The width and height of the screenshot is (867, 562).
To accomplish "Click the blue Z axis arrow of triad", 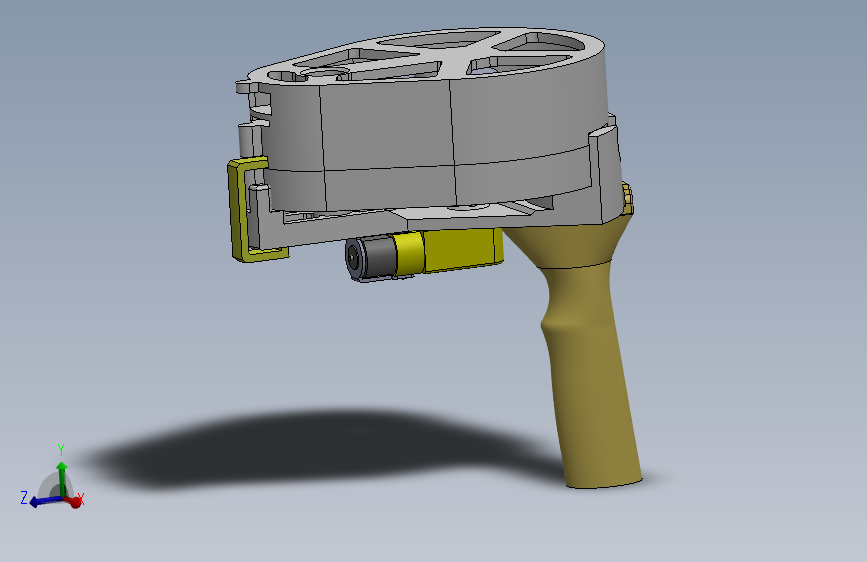I will [x=45, y=501].
